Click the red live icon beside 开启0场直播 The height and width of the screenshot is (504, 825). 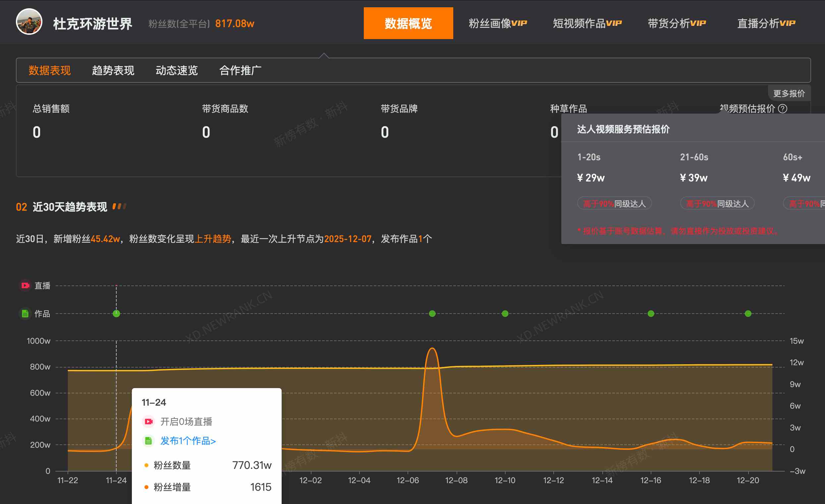click(148, 422)
